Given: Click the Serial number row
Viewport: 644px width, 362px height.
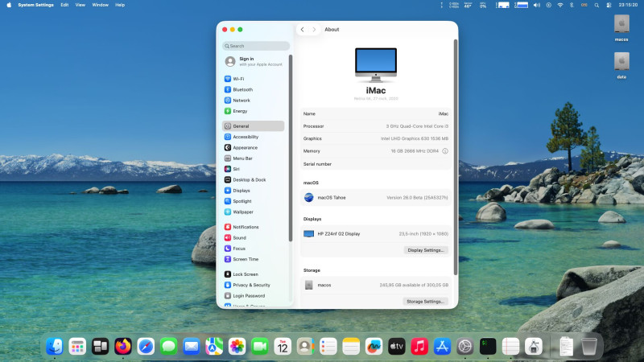Looking at the screenshot, I should point(376,164).
